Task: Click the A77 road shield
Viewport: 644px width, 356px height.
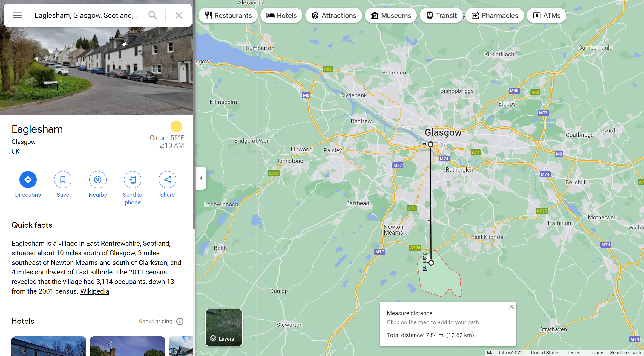Action: (412, 208)
